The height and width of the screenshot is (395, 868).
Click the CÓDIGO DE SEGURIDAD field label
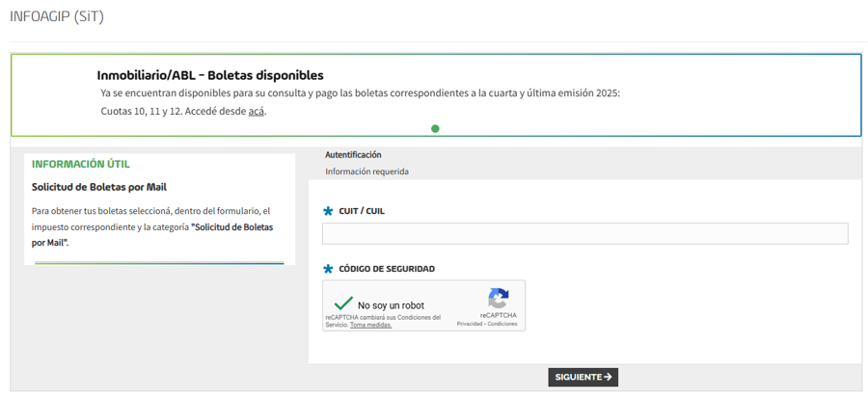[387, 269]
